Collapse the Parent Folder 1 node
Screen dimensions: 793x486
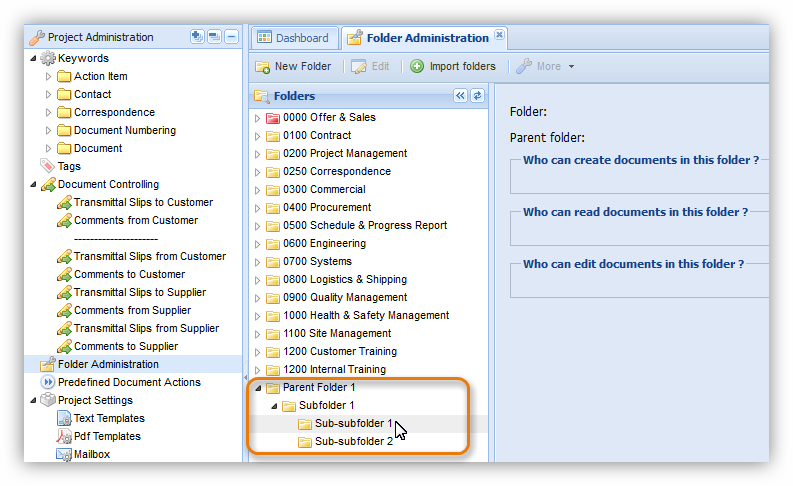click(257, 387)
